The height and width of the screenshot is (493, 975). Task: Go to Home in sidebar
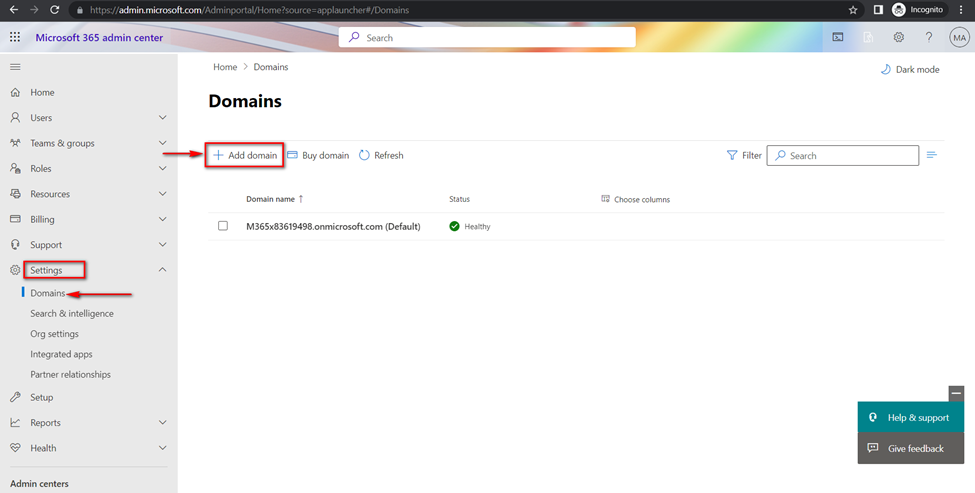[42, 93]
